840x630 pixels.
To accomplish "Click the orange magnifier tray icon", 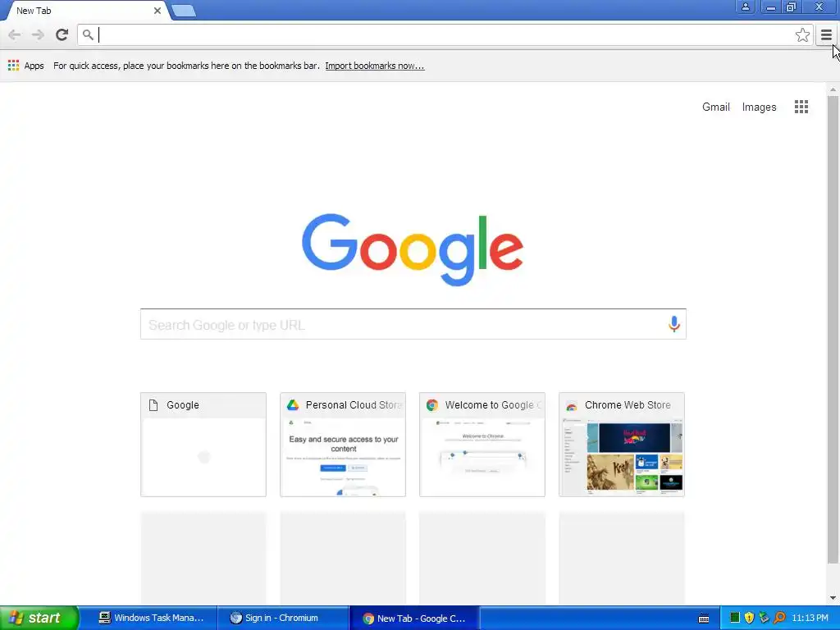I will (779, 619).
